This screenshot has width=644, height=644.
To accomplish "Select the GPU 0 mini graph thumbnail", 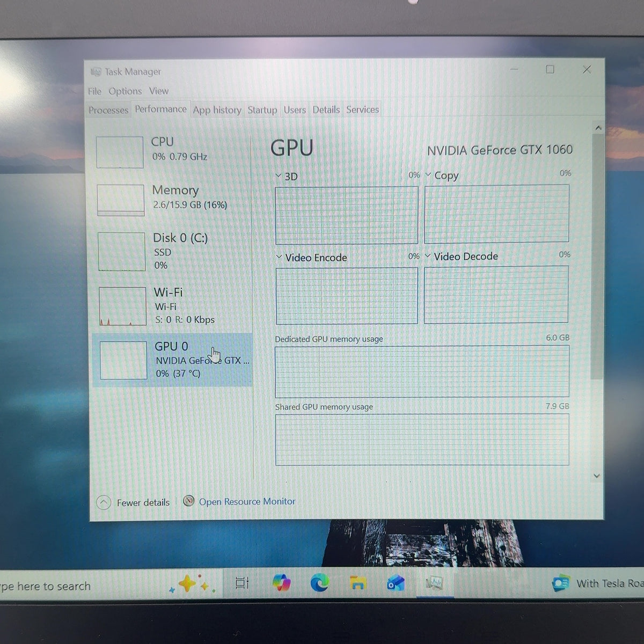I will coord(123,360).
